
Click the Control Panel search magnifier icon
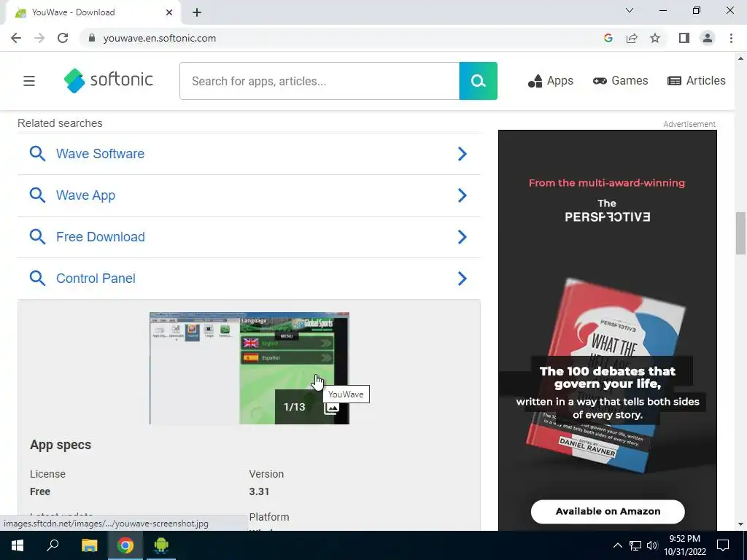point(37,278)
